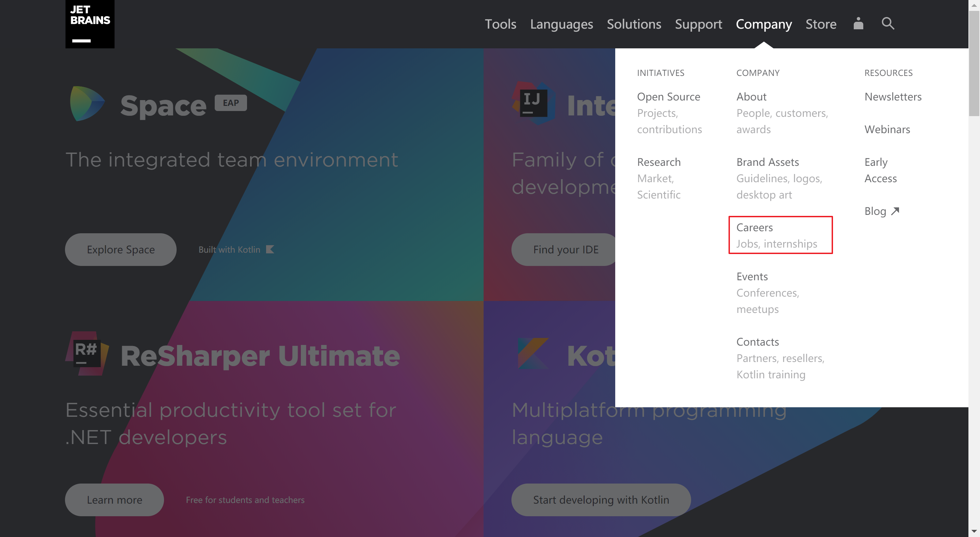980x537 pixels.
Task: Click the IntelliJ IDEA IJ logo
Action: (533, 103)
